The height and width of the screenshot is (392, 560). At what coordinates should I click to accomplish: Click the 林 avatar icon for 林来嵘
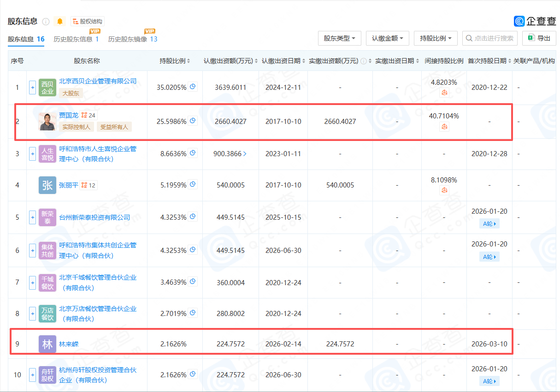coord(47,344)
